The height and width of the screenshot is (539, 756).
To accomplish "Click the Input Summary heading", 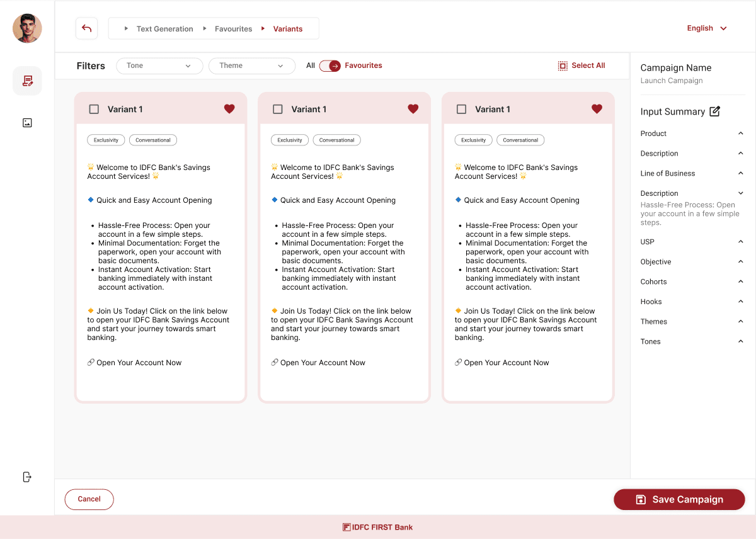I will point(673,111).
